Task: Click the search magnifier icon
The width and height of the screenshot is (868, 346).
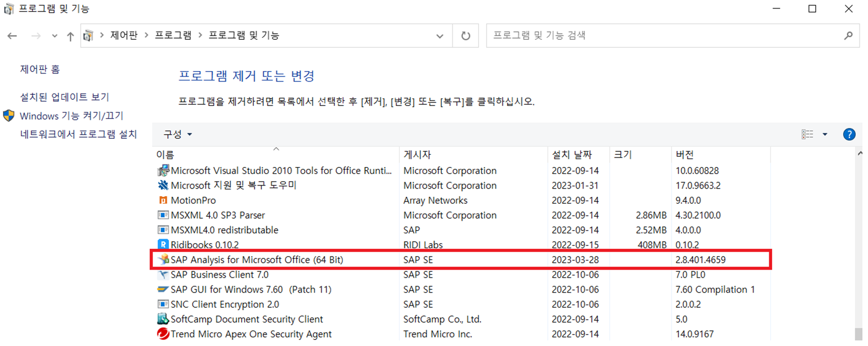Action: 848,35
